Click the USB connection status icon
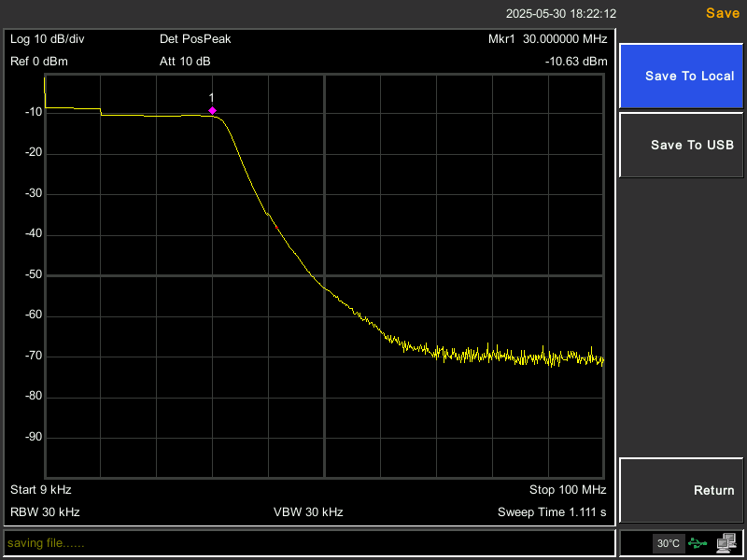The width and height of the screenshot is (747, 560). coord(698,543)
